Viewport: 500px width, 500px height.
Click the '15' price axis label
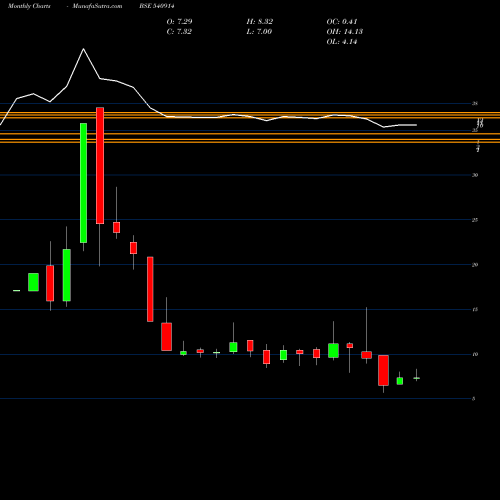[475, 310]
